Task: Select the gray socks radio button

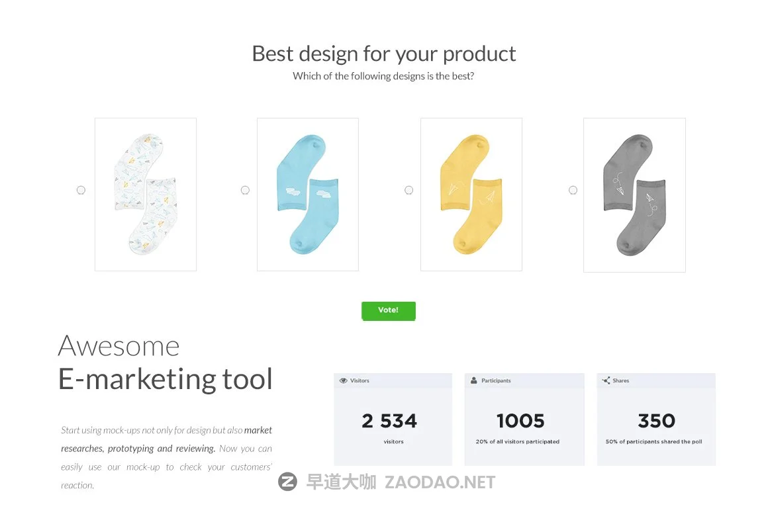Action: pos(573,191)
